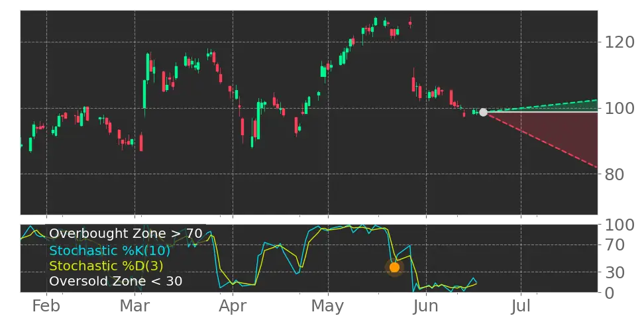The width and height of the screenshot is (644, 322).
Task: Select the Stochastic %D(3) legend label
Action: 106,266
